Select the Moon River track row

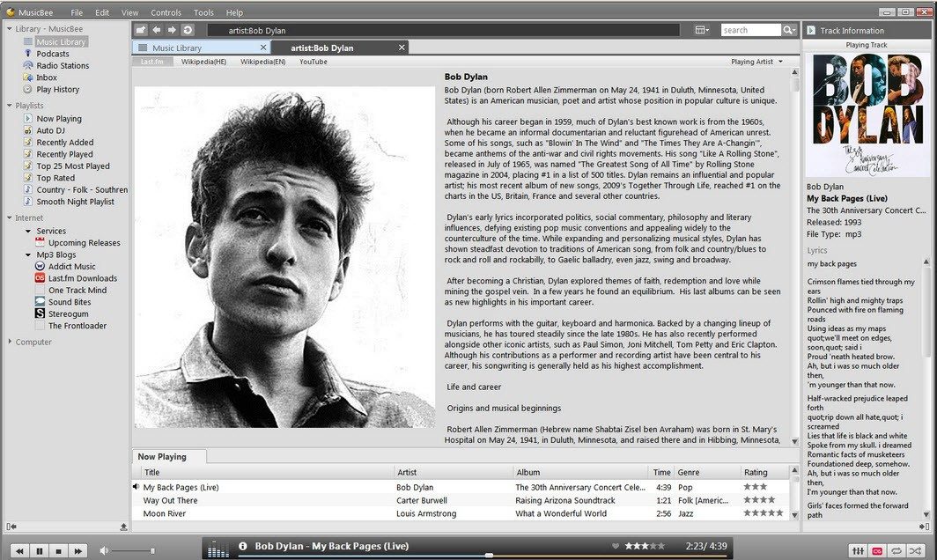click(x=460, y=513)
